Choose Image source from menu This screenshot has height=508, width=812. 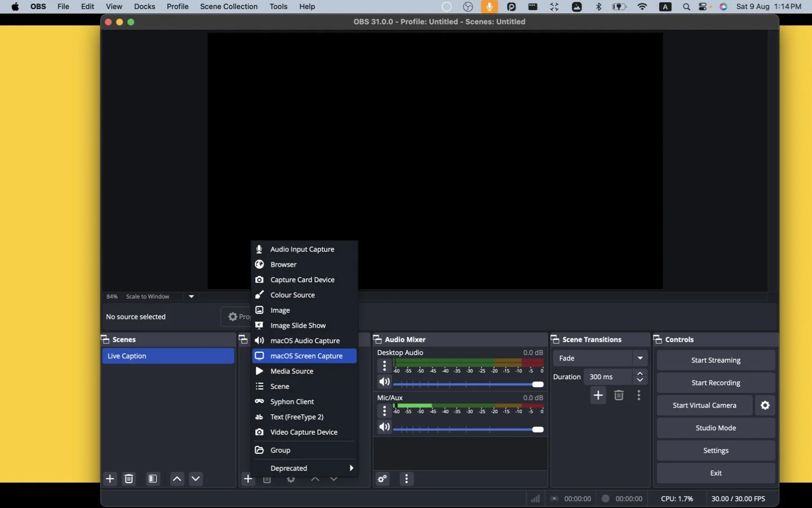pos(304,310)
